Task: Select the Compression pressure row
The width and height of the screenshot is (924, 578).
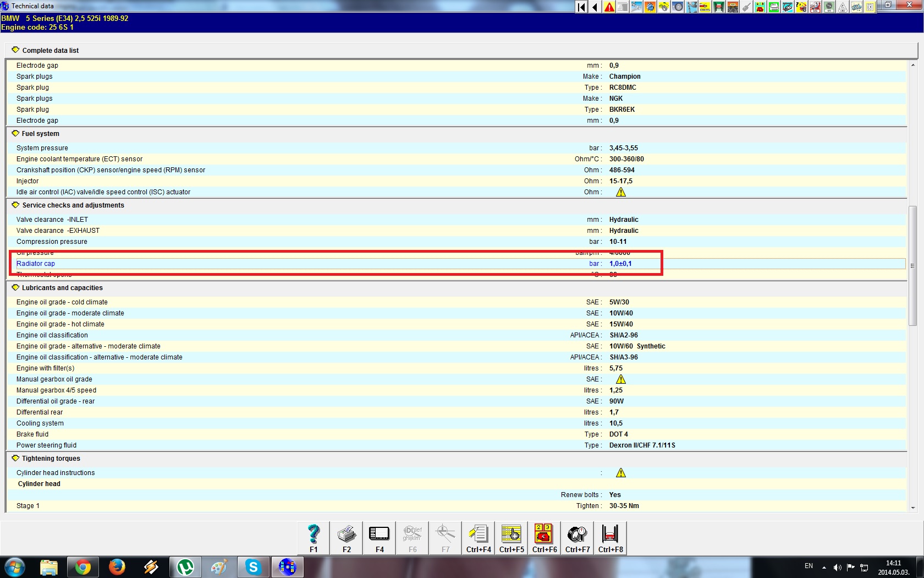Action: (458, 242)
